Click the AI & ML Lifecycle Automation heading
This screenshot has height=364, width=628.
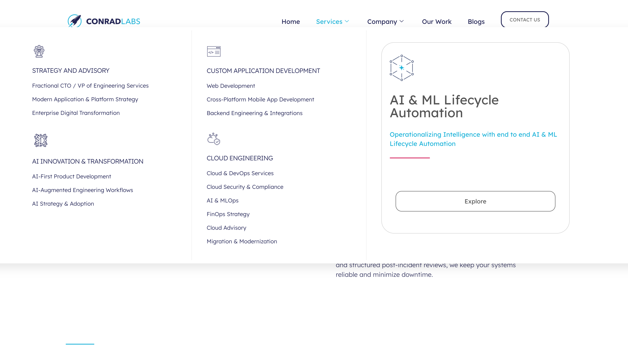click(444, 106)
